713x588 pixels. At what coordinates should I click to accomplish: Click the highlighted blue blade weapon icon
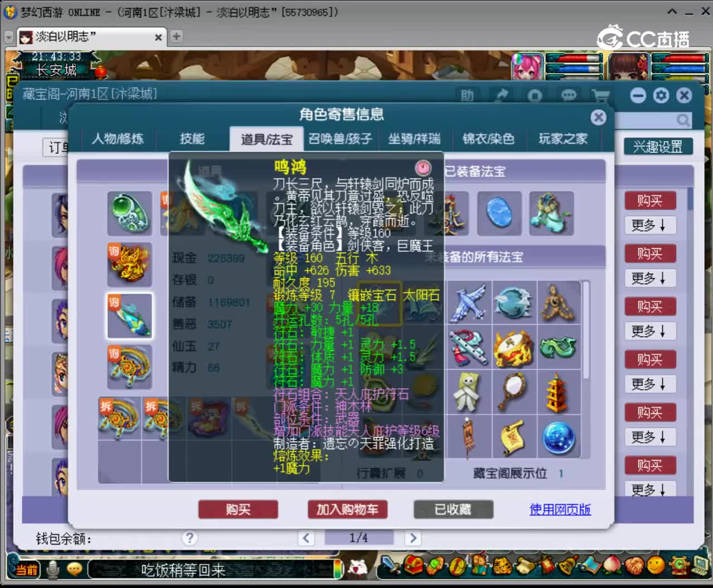(129, 316)
